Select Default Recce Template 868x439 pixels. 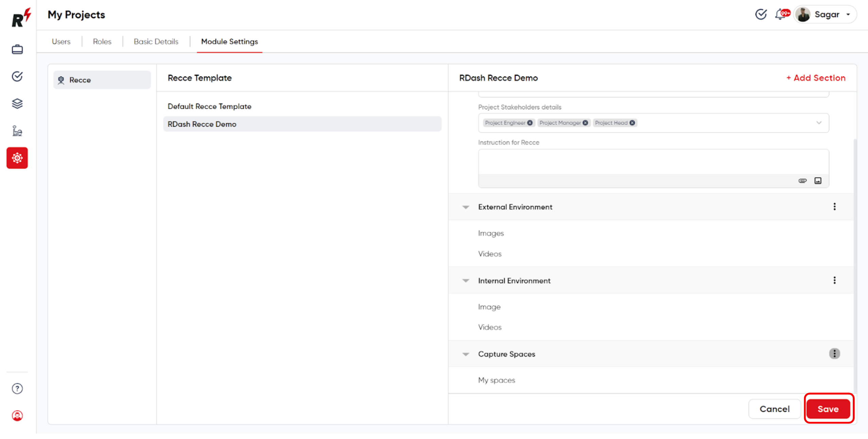pos(209,106)
